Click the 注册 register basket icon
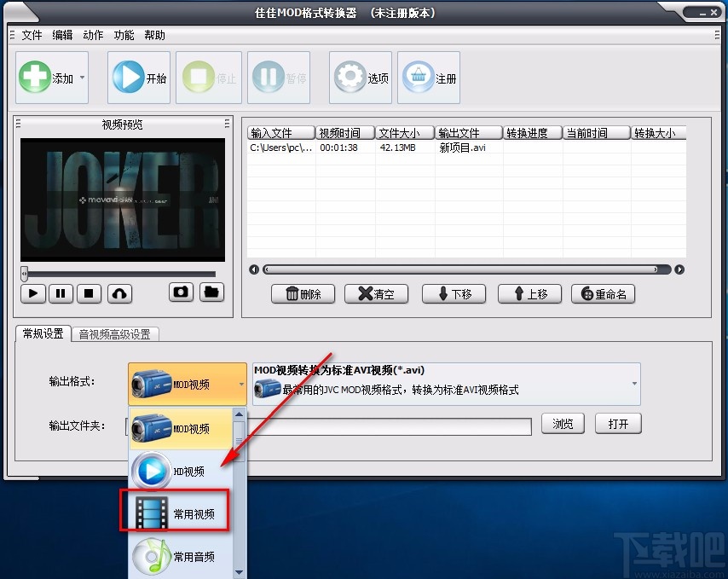The width and height of the screenshot is (728, 579). (x=418, y=77)
